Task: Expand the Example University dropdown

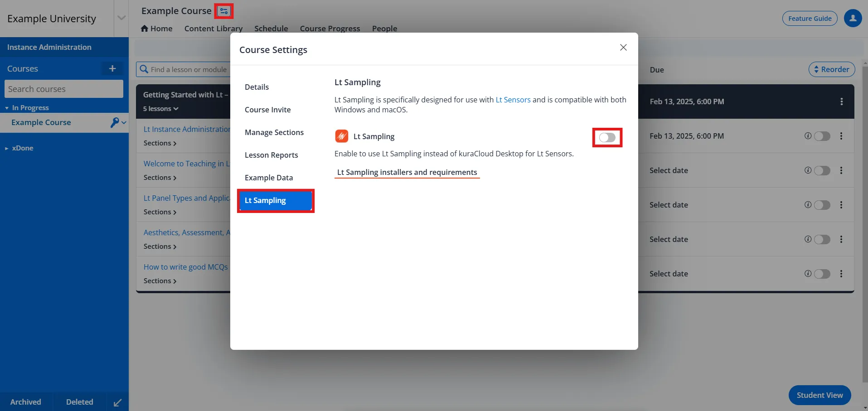Action: [x=121, y=18]
